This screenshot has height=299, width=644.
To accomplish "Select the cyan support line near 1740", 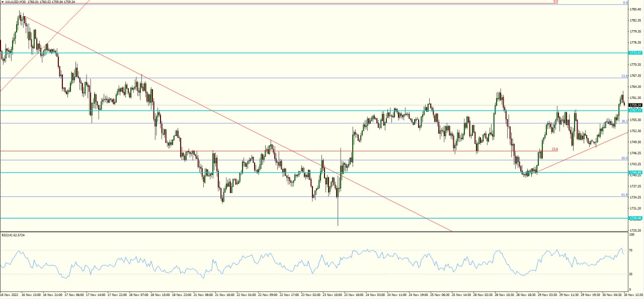I will click(302, 173).
